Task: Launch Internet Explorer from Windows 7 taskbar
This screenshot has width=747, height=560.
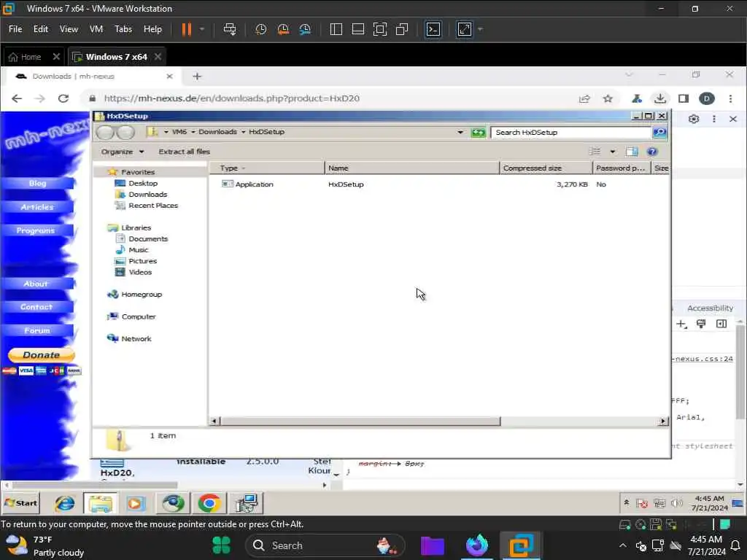Action: pos(65,503)
